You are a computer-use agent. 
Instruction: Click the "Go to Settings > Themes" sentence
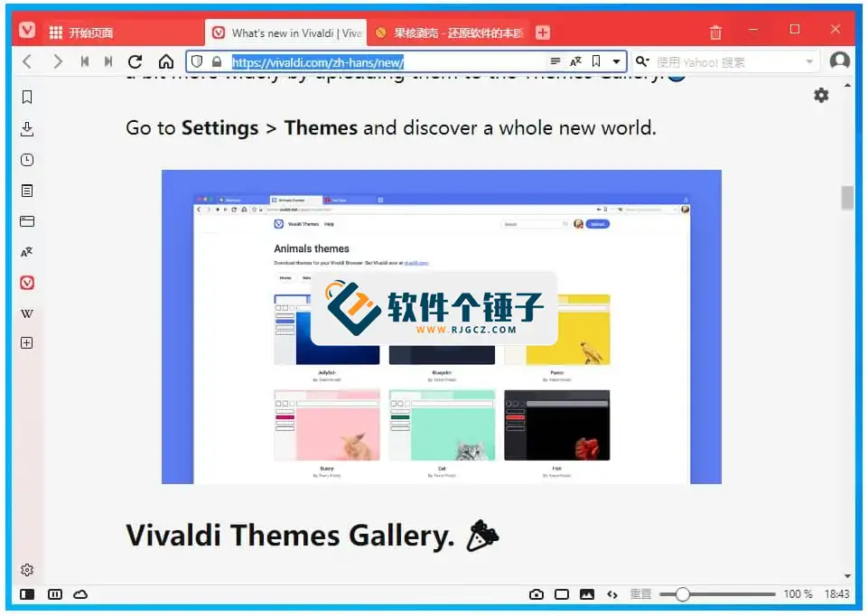(391, 128)
